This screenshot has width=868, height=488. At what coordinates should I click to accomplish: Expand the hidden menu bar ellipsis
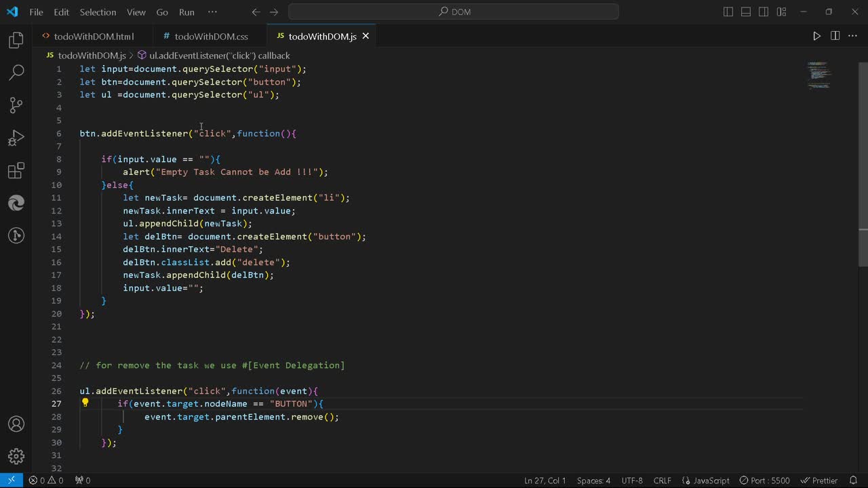[x=212, y=12]
